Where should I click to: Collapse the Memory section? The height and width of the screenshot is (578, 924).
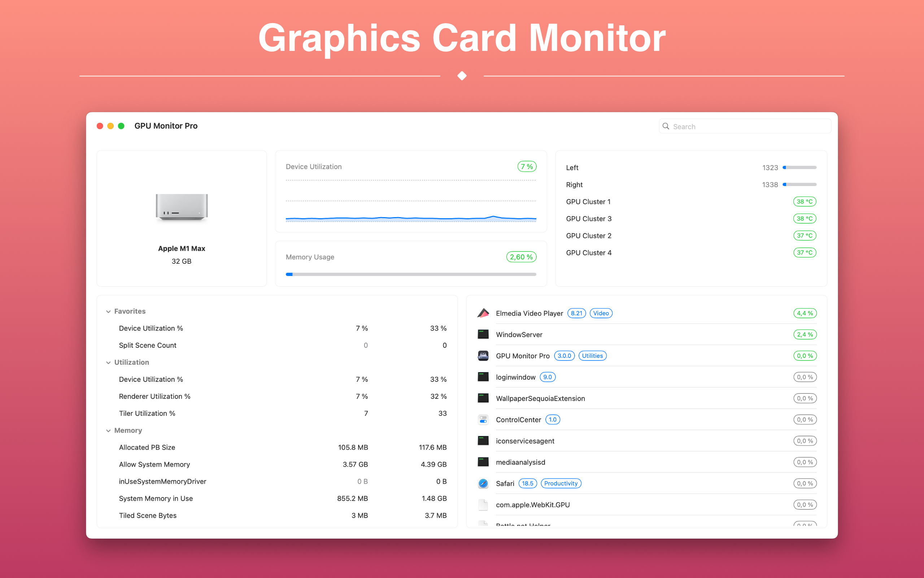point(108,431)
